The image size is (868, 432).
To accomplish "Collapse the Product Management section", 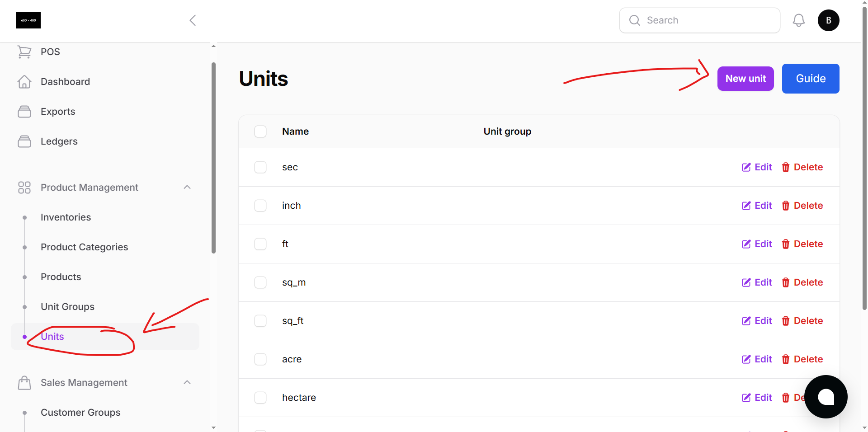I will tap(187, 187).
